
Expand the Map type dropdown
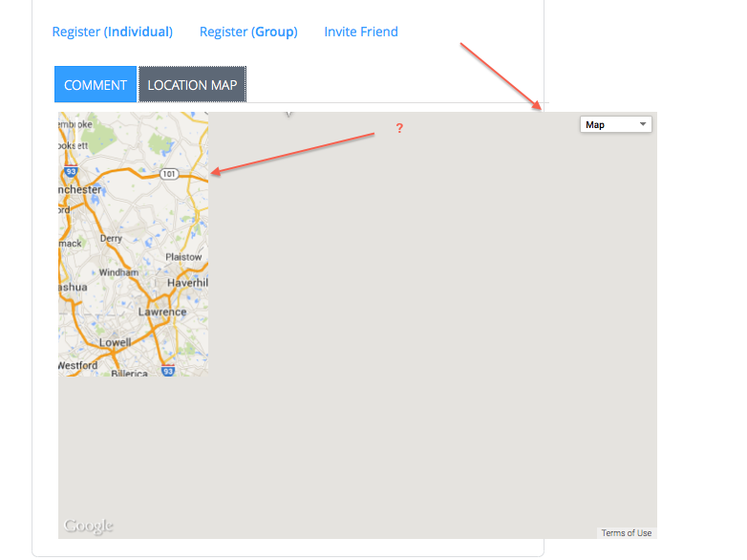tap(616, 124)
